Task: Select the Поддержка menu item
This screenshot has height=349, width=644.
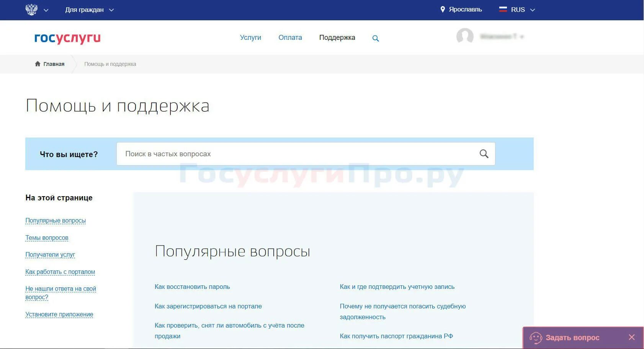Action: click(337, 38)
